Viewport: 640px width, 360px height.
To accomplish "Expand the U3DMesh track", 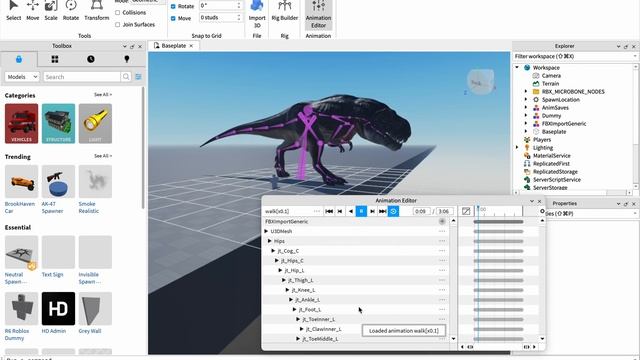I will coord(267,231).
